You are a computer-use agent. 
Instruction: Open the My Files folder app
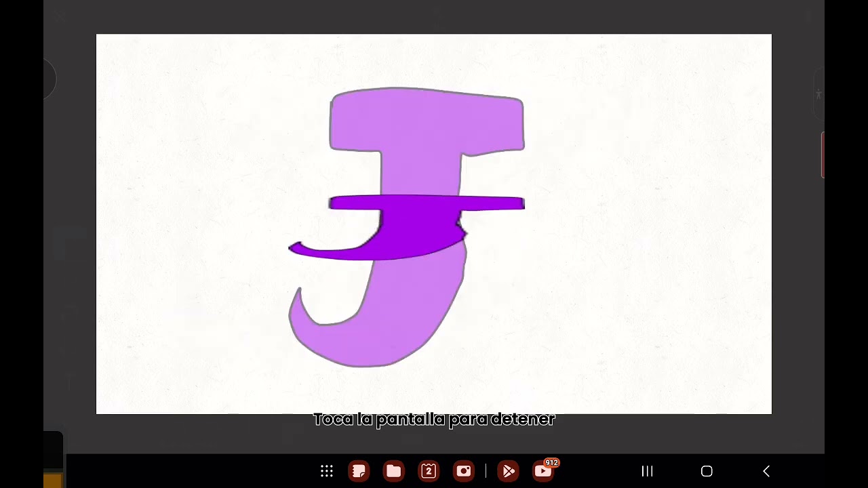click(394, 471)
